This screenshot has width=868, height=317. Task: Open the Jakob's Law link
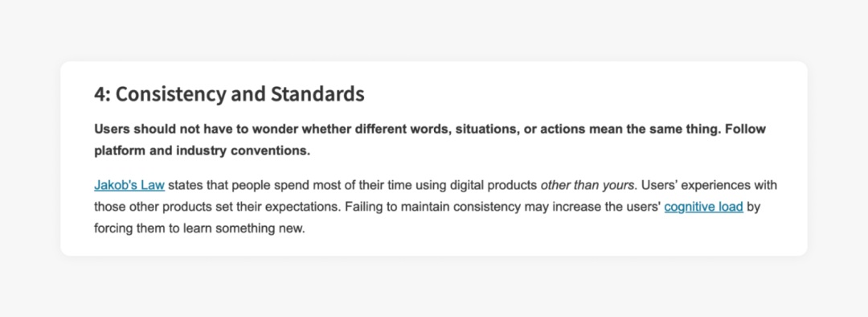(x=129, y=185)
